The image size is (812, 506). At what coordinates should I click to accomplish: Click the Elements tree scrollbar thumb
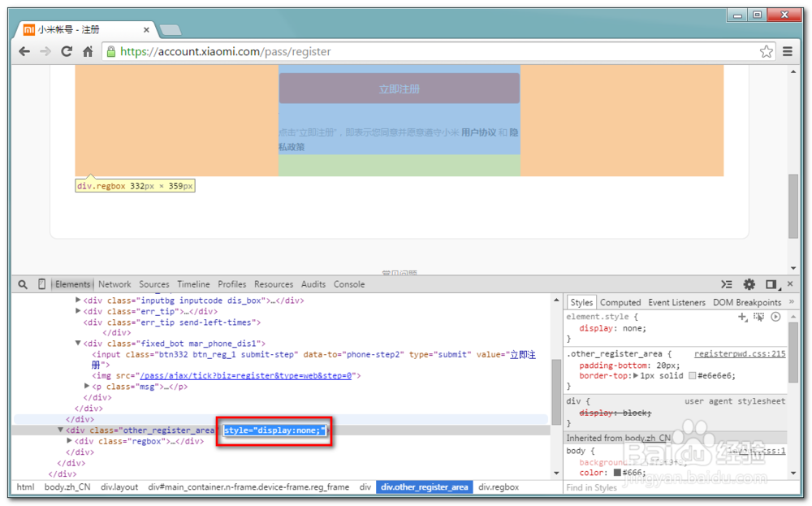tap(557, 392)
